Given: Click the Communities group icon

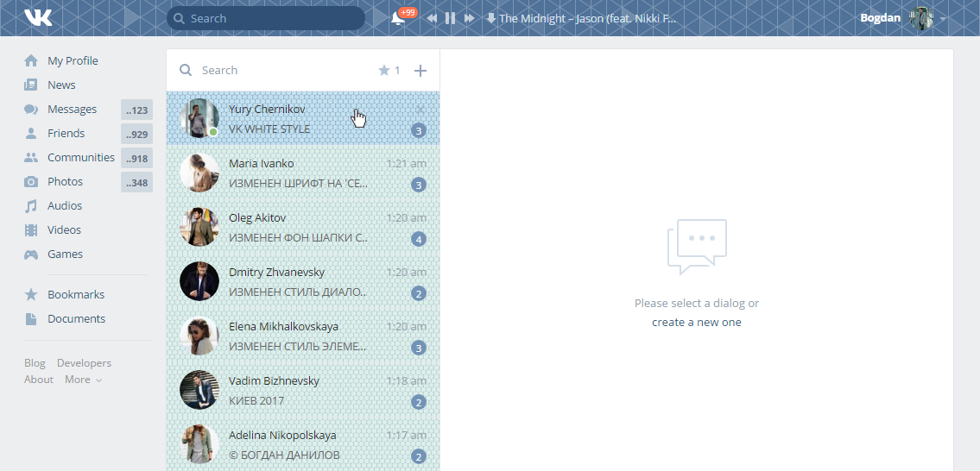Looking at the screenshot, I should click(x=30, y=157).
